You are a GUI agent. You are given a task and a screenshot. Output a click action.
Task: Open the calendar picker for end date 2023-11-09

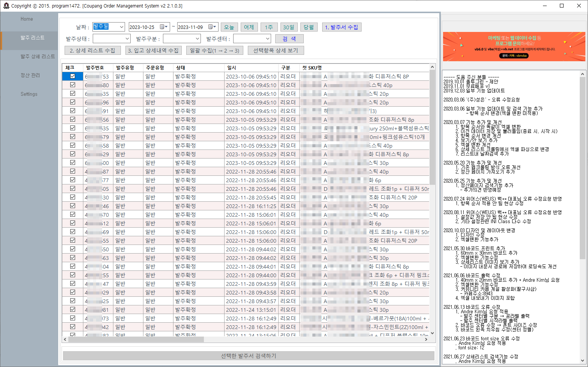[214, 27]
